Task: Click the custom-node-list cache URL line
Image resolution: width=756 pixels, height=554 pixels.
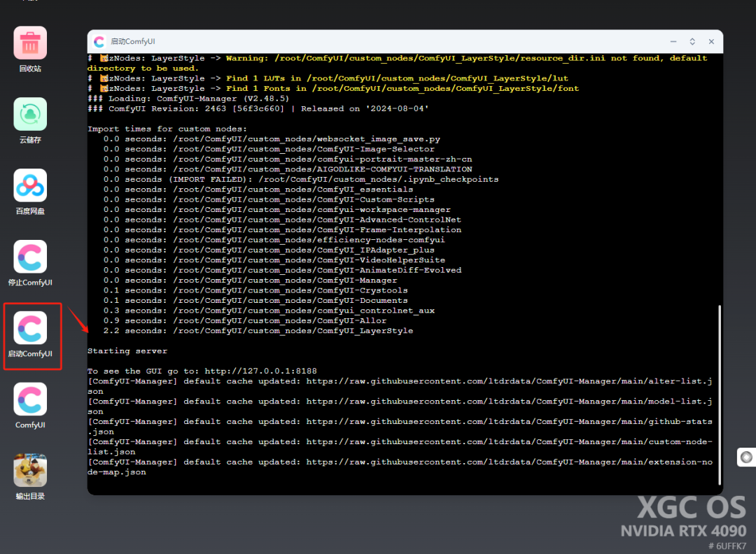Action: point(400,447)
